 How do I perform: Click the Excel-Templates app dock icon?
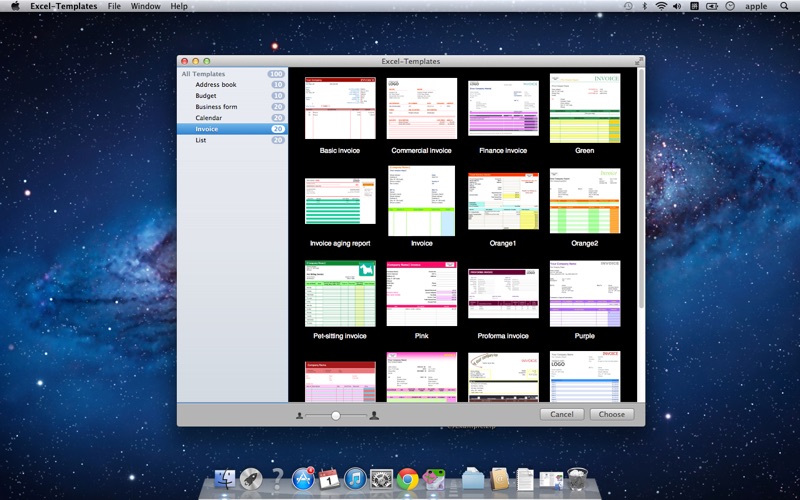(x=434, y=480)
